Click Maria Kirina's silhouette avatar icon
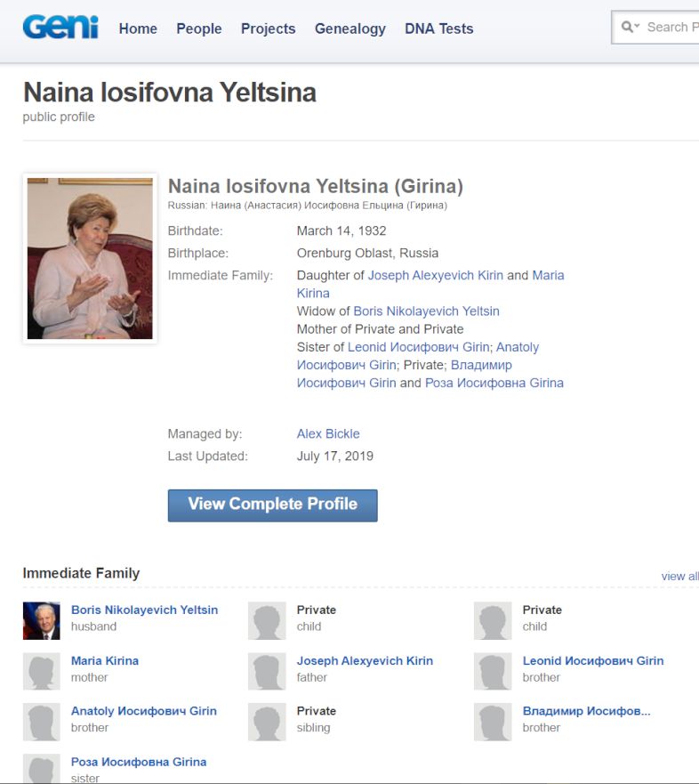 (41, 671)
